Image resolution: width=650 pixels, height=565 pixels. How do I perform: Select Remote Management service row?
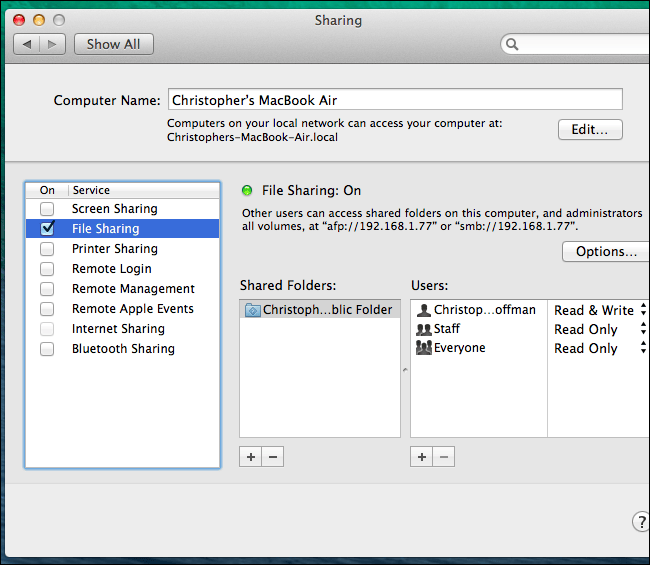click(133, 289)
